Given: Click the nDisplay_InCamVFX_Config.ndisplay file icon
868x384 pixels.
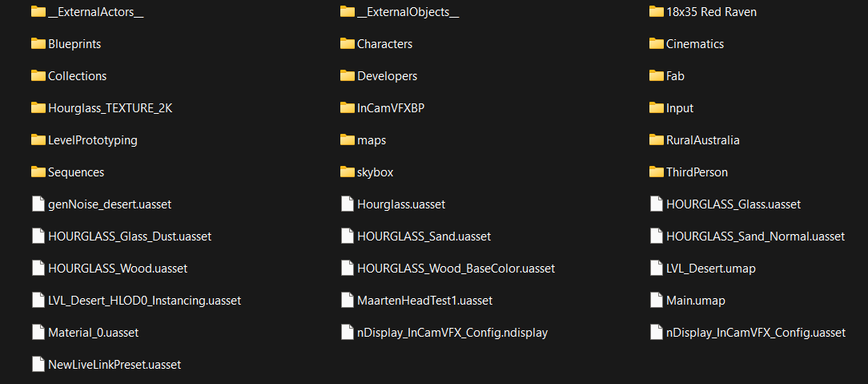Looking at the screenshot, I should [x=348, y=333].
